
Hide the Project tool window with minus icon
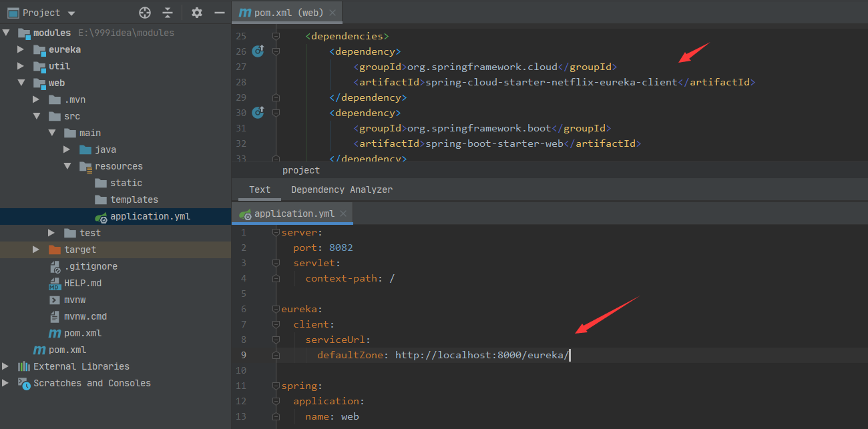219,13
